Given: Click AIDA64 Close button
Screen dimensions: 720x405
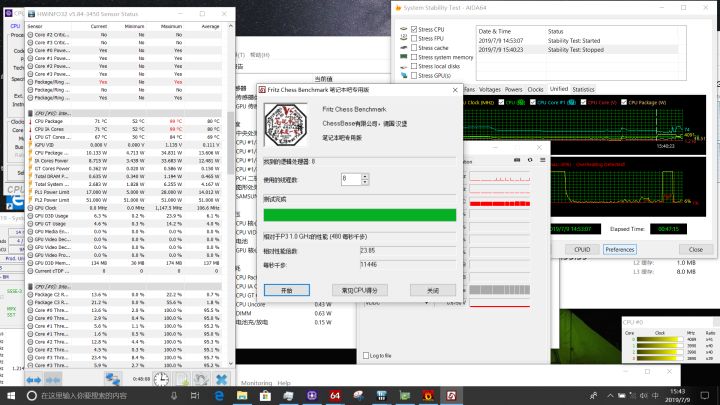Looking at the screenshot, I should pos(696,249).
